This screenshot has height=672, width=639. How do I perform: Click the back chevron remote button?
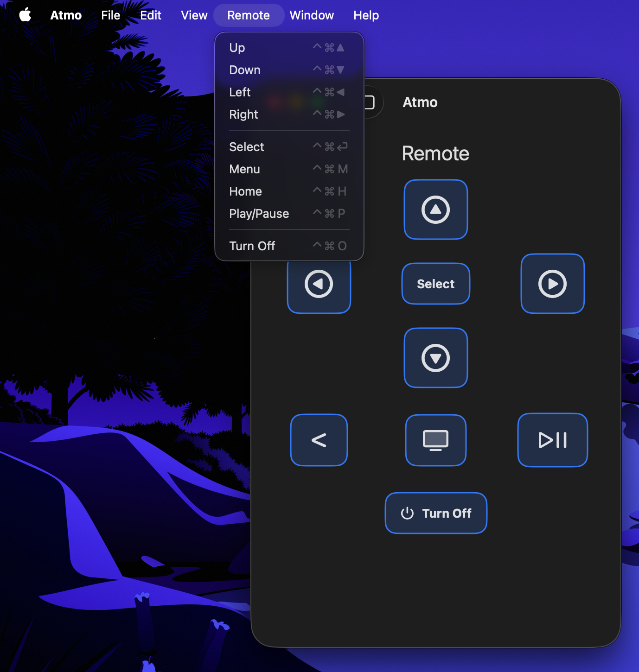click(x=319, y=440)
